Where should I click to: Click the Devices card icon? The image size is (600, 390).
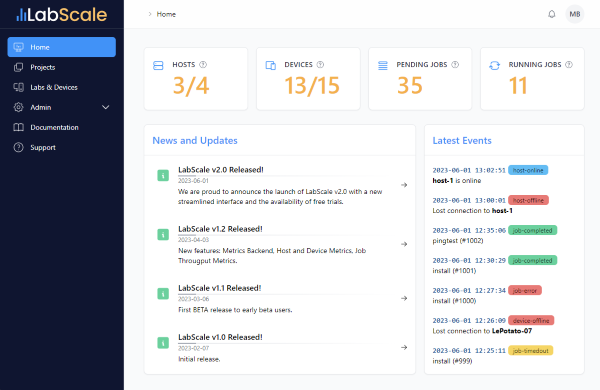coord(271,65)
